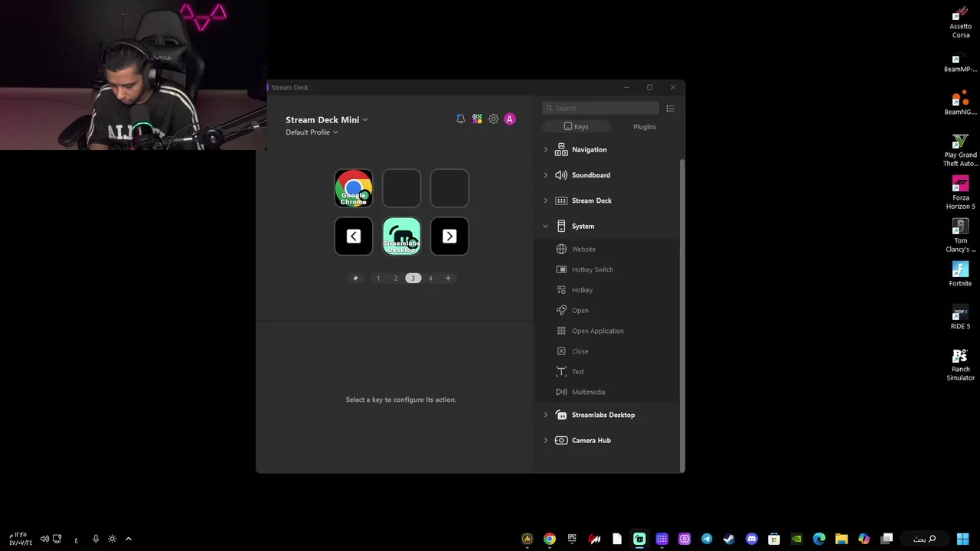Switch to the Plugins tab
Viewport: 980px width, 551px height.
(644, 127)
